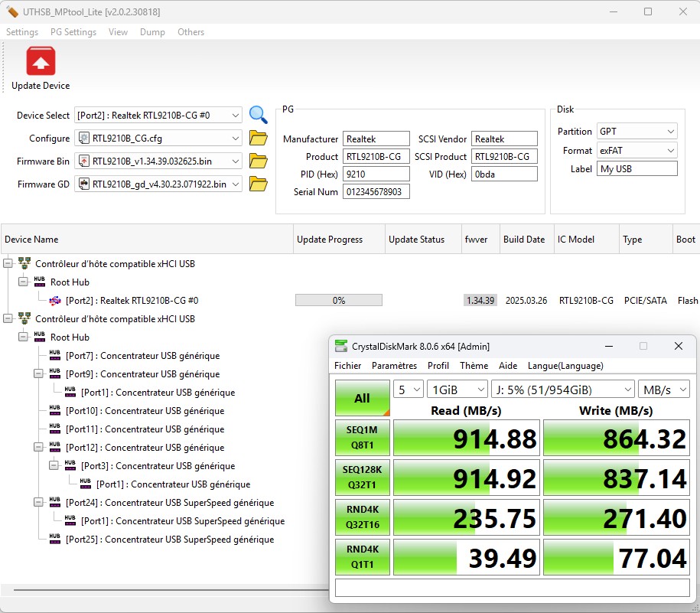The width and height of the screenshot is (700, 613).
Task: Run all benchmarks with the All button
Action: 362,398
